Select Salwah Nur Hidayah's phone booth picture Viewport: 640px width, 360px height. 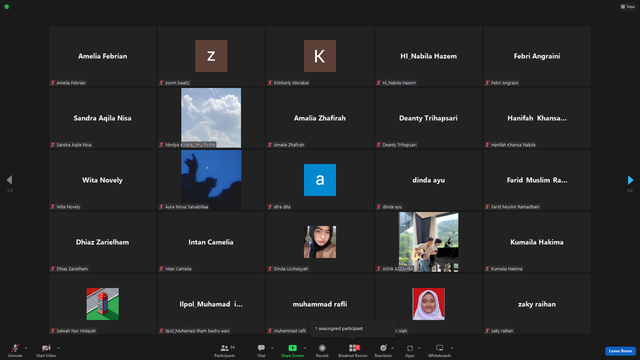click(102, 304)
